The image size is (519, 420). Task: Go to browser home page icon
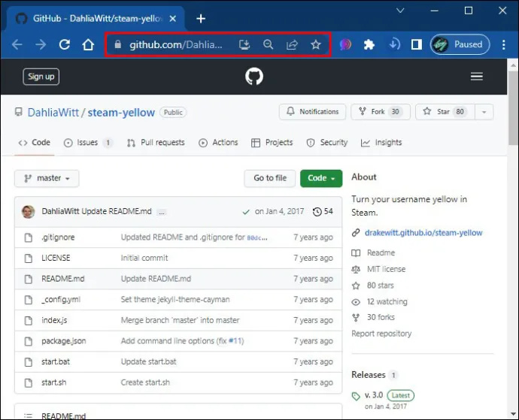coord(88,44)
